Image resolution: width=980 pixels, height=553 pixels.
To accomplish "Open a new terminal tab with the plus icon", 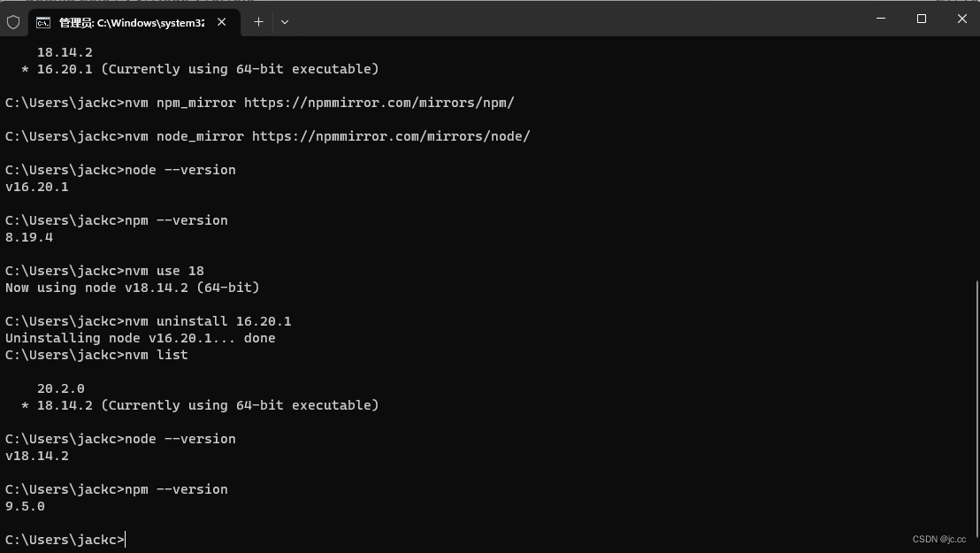I will click(x=258, y=21).
